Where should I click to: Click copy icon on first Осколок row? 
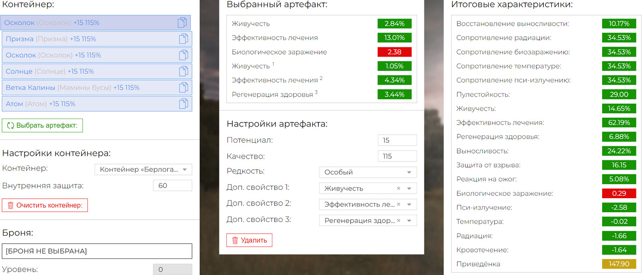(182, 23)
